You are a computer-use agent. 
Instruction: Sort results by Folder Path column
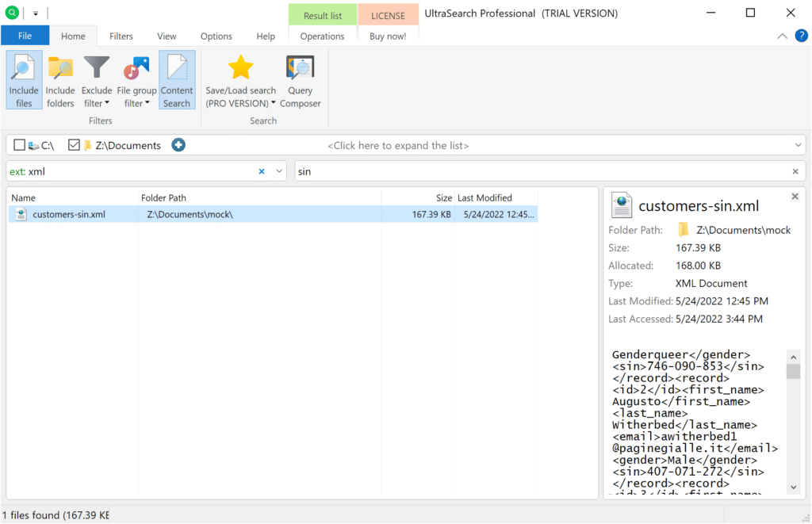pyautogui.click(x=259, y=198)
